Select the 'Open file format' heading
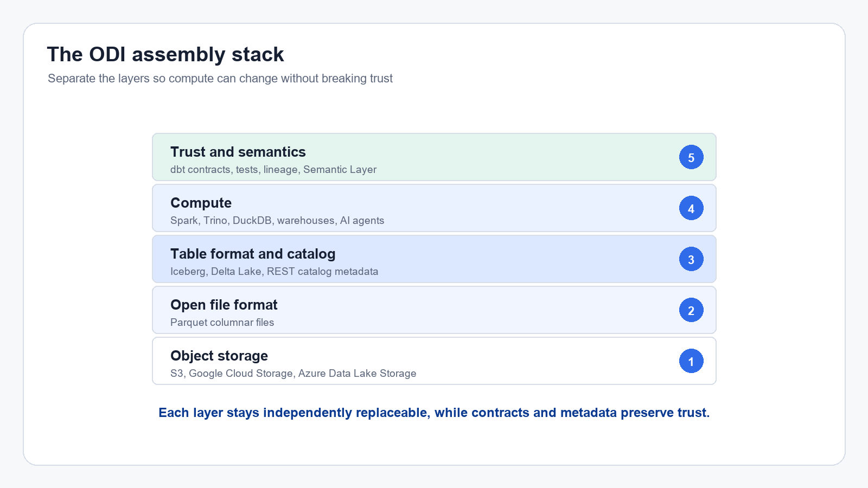The height and width of the screenshot is (488, 868). (224, 305)
